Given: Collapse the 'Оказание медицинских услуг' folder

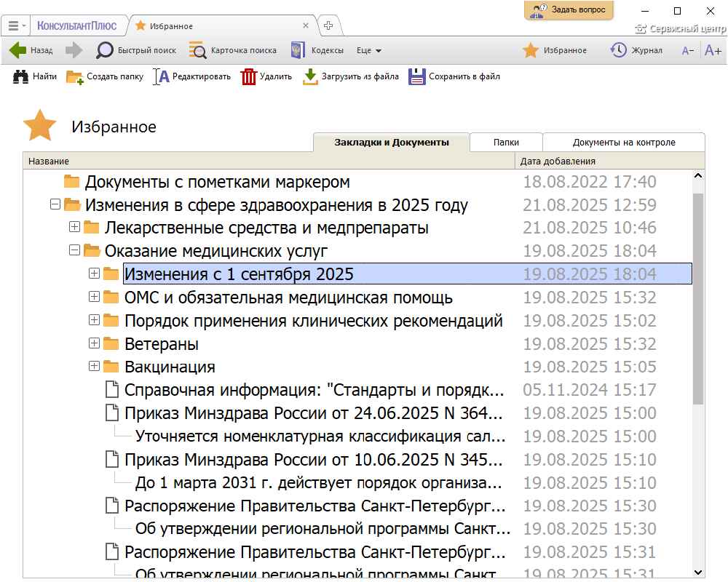Looking at the screenshot, I should (74, 251).
